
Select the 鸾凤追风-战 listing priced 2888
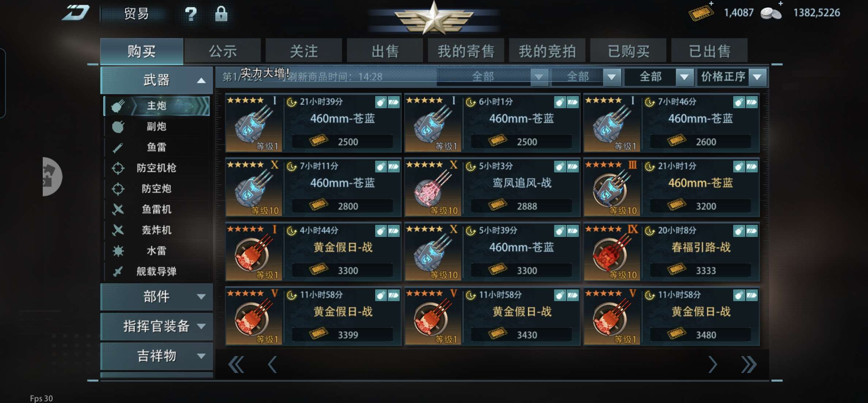[492, 187]
